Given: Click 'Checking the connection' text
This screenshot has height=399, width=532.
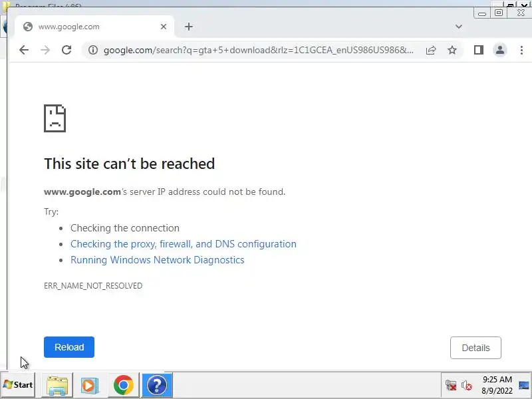Looking at the screenshot, I should 125,228.
